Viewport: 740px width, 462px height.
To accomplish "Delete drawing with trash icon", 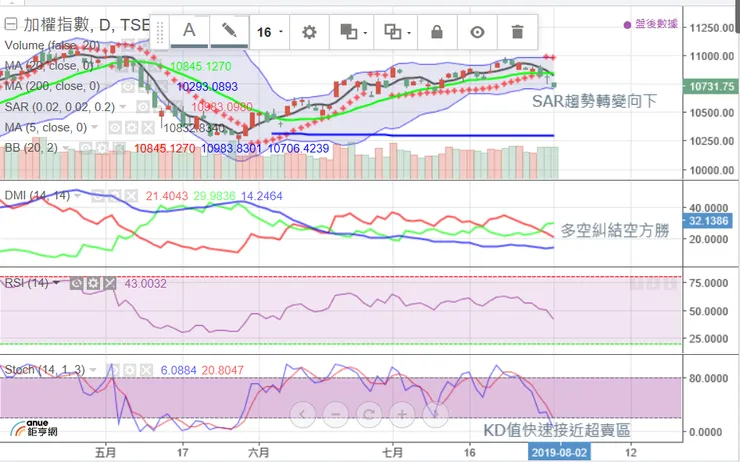I will [517, 32].
